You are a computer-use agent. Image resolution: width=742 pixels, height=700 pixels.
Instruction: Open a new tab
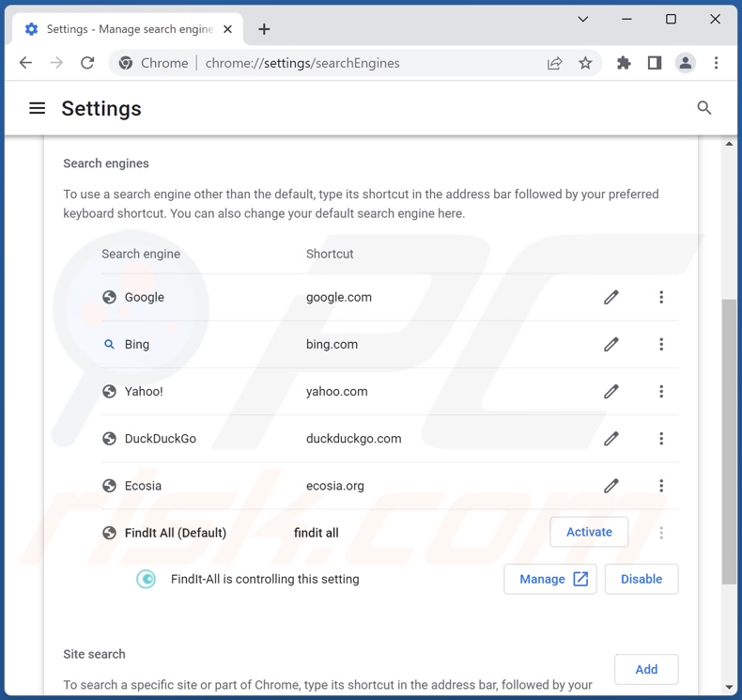(264, 29)
